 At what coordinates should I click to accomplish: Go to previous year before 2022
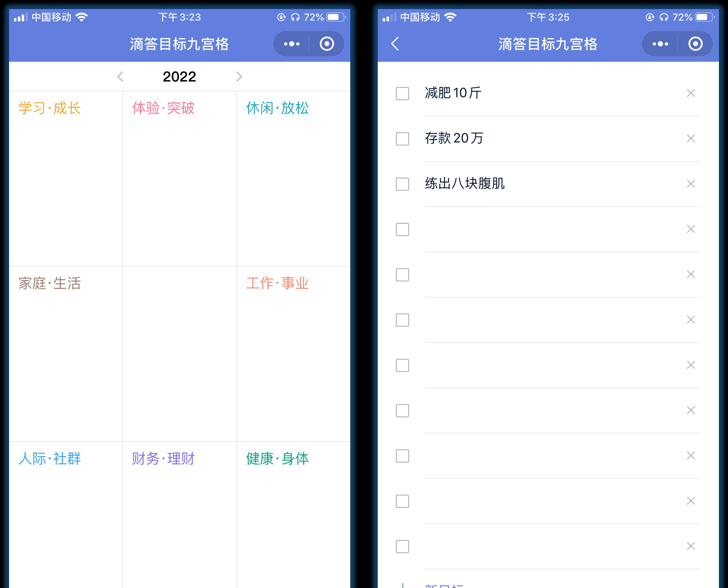(120, 77)
